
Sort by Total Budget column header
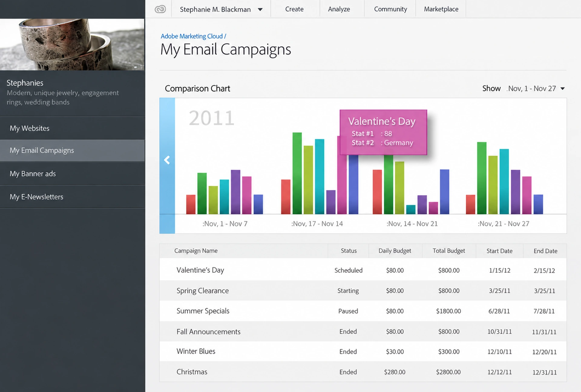tap(449, 251)
